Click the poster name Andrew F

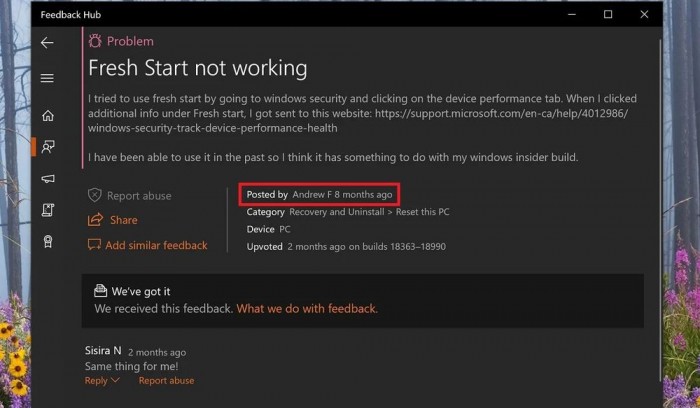point(312,194)
